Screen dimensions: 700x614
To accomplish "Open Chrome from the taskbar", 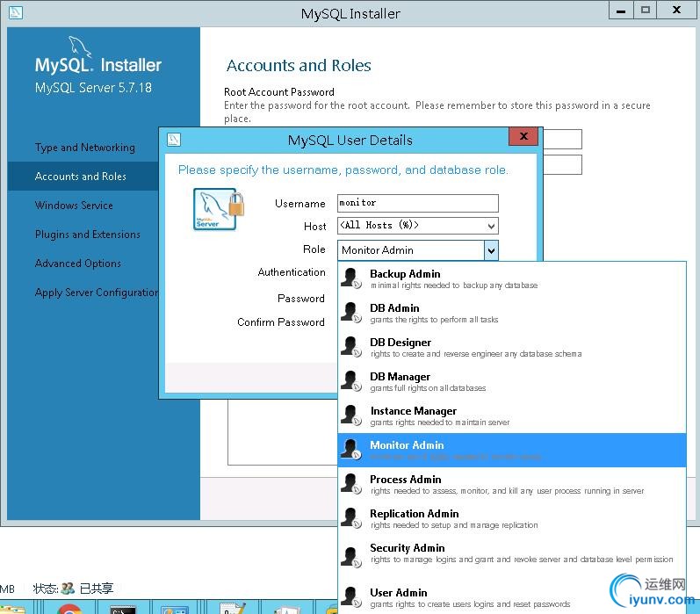I will click(x=69, y=609).
